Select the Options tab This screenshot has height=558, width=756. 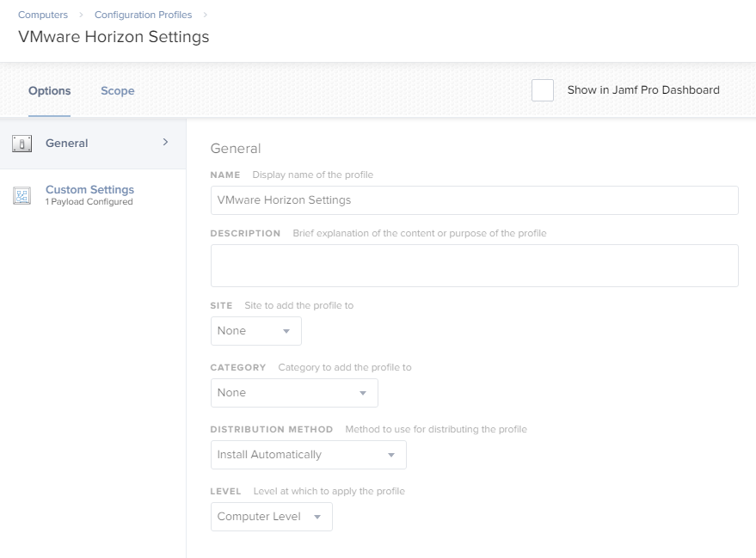(49, 90)
